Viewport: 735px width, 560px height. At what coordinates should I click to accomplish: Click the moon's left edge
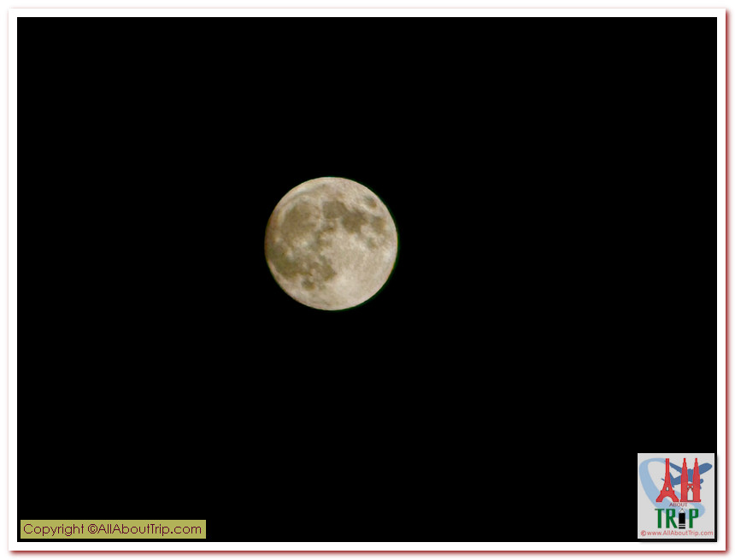(268, 244)
